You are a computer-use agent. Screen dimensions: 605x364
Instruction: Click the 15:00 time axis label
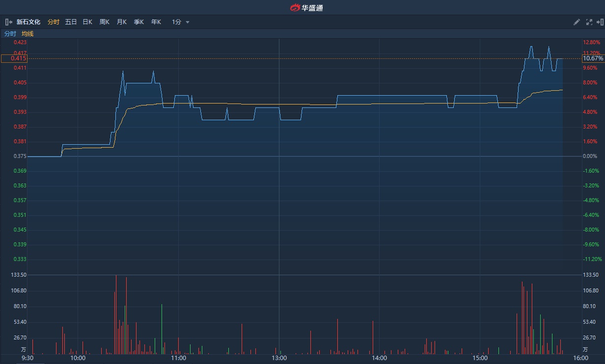(x=480, y=358)
